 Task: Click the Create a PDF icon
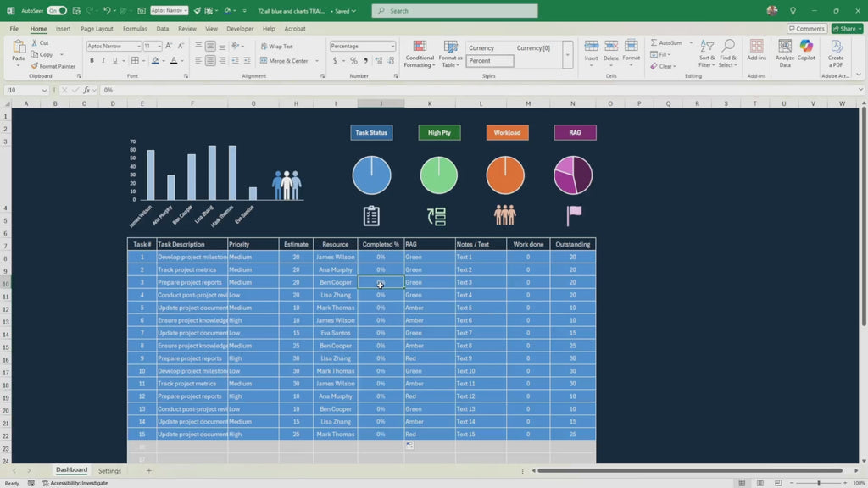[x=836, y=53]
